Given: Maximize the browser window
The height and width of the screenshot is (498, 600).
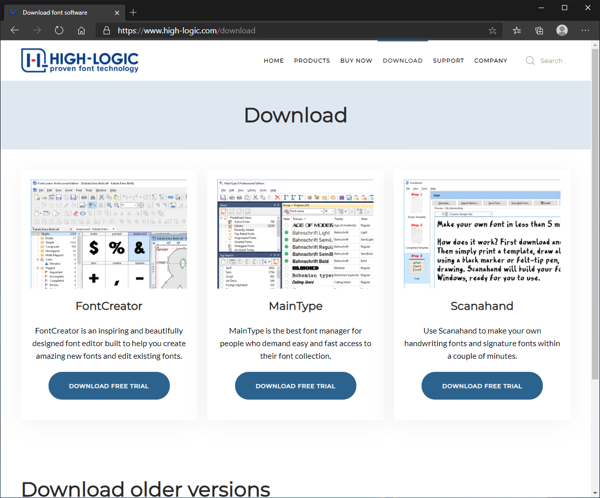Looking at the screenshot, I should point(564,8).
